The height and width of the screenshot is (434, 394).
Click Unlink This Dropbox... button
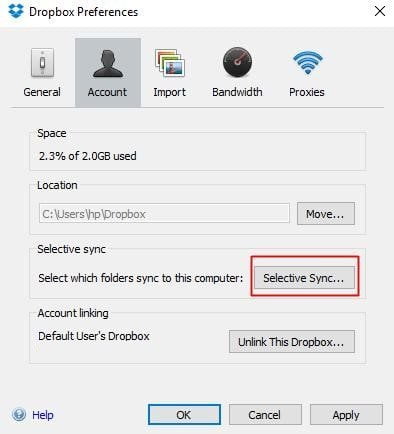[292, 342]
